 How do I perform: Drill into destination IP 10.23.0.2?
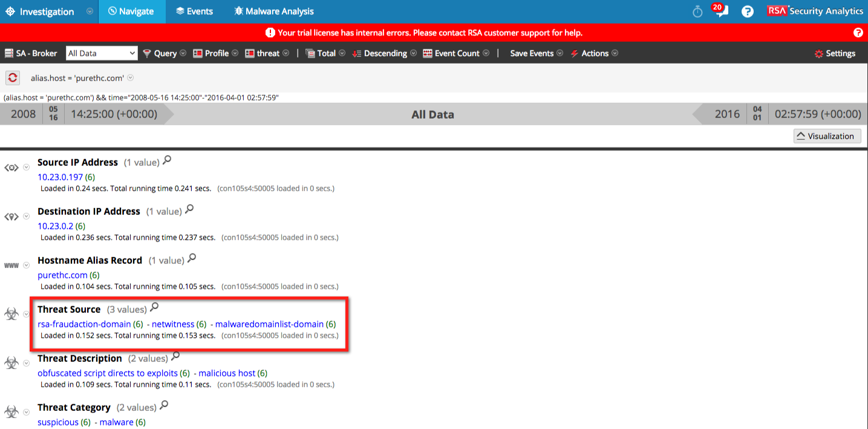click(55, 226)
